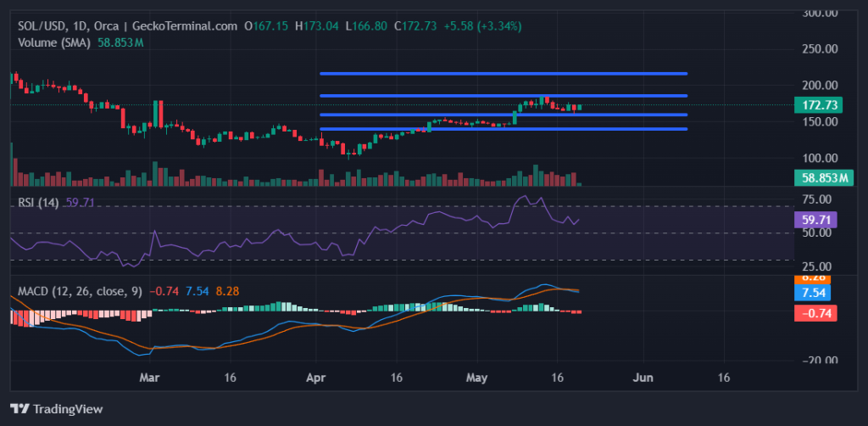Click the +5.58 (+3.34%) change text
The height and width of the screenshot is (426, 868).
click(481, 26)
